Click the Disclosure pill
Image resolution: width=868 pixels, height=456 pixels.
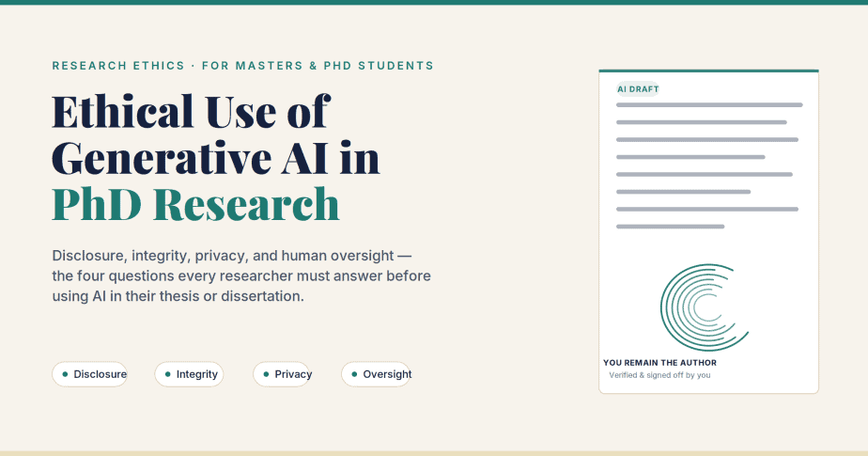pos(89,374)
